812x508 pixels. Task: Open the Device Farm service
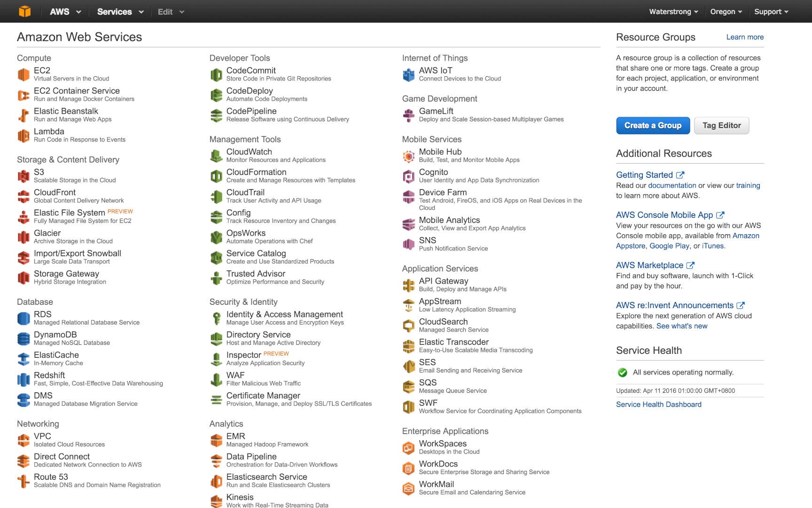coord(443,192)
